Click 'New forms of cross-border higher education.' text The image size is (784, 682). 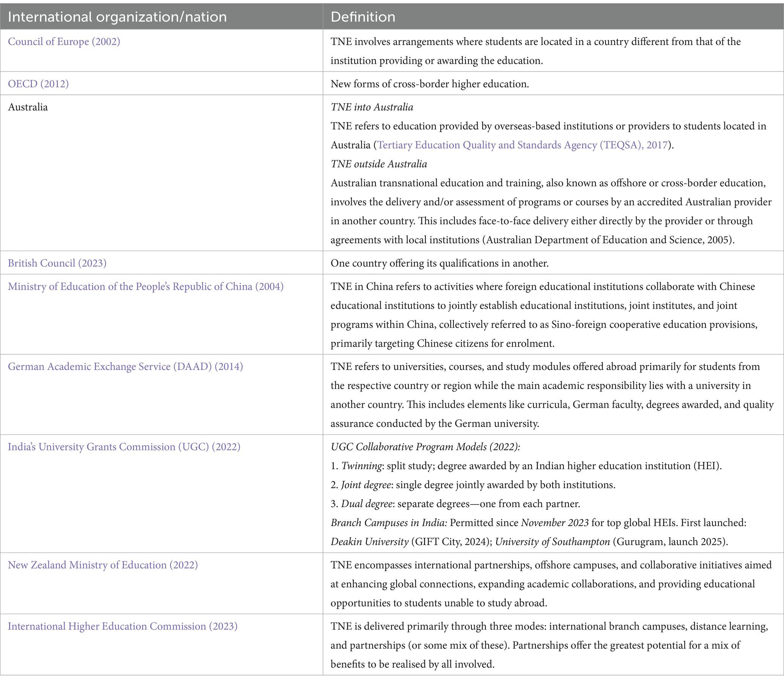(430, 84)
